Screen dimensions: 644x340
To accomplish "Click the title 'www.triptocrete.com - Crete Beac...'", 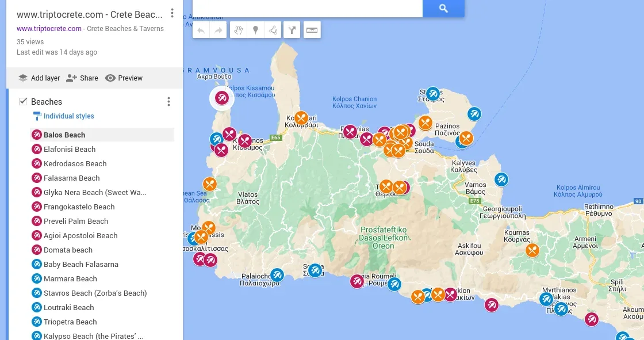I will 90,15.
